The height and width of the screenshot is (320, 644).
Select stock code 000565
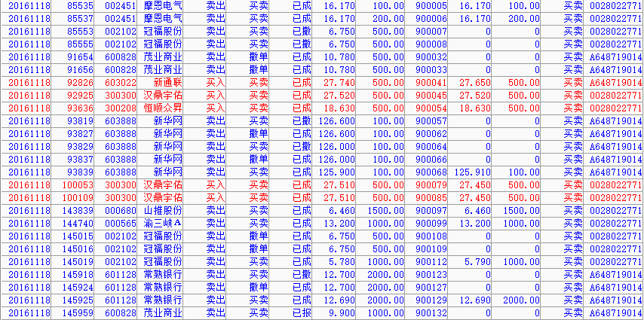[x=121, y=224]
